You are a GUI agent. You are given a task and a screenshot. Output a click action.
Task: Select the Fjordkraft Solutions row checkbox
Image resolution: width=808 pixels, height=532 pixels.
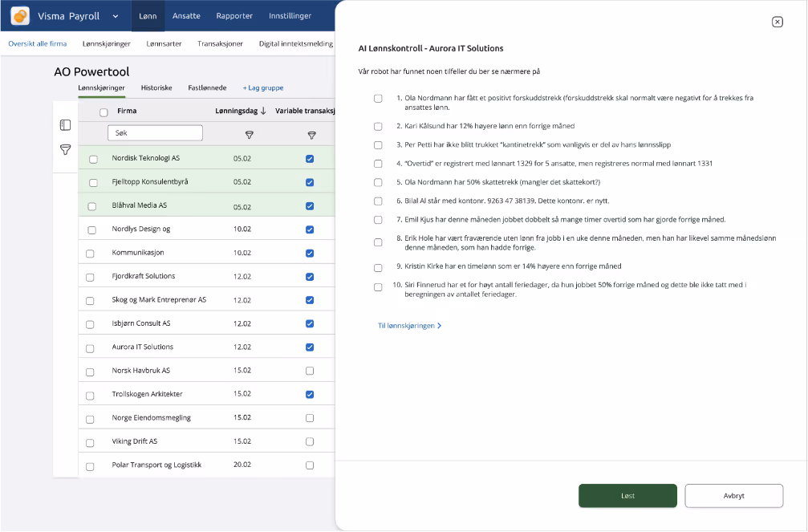pyautogui.click(x=90, y=278)
